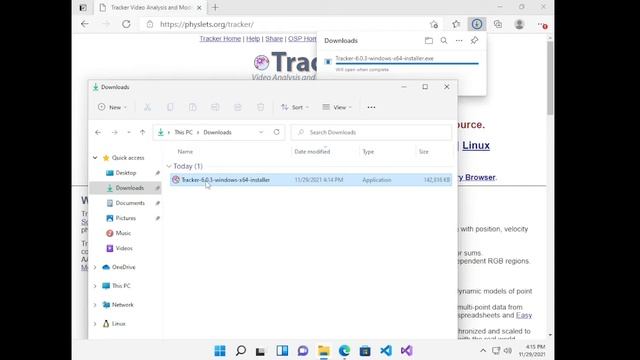
Task: Open Edge collections icon
Action: (498, 24)
